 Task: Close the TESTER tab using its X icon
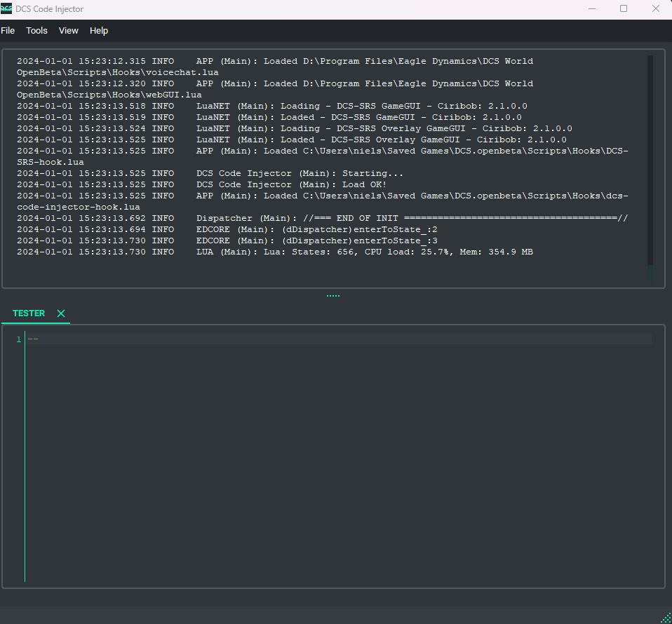click(60, 313)
